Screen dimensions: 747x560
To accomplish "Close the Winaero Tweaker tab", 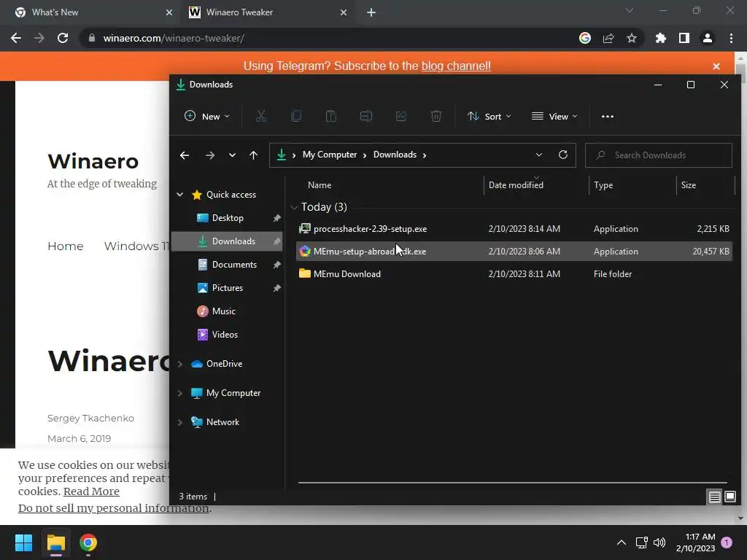I will coord(344,12).
